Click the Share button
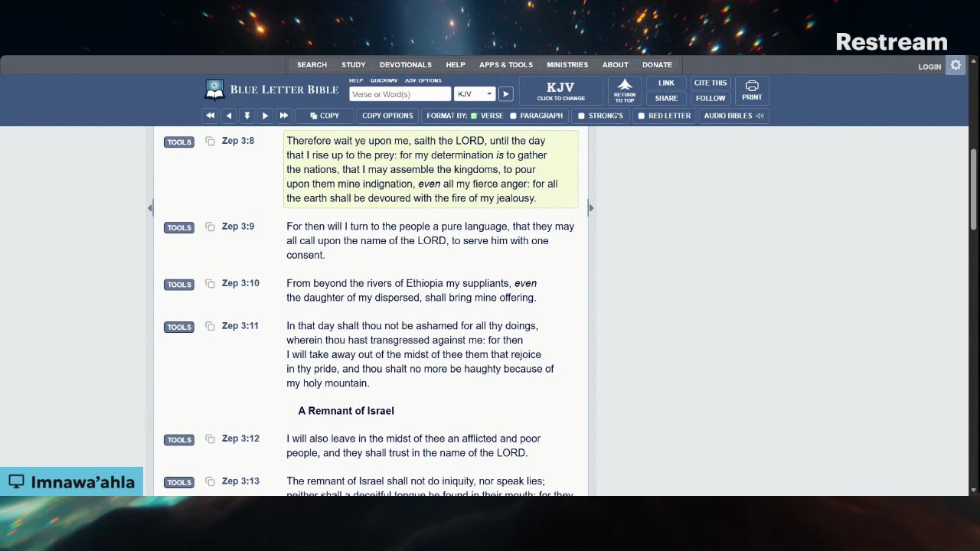Image resolution: width=980 pixels, height=551 pixels. pos(666,98)
